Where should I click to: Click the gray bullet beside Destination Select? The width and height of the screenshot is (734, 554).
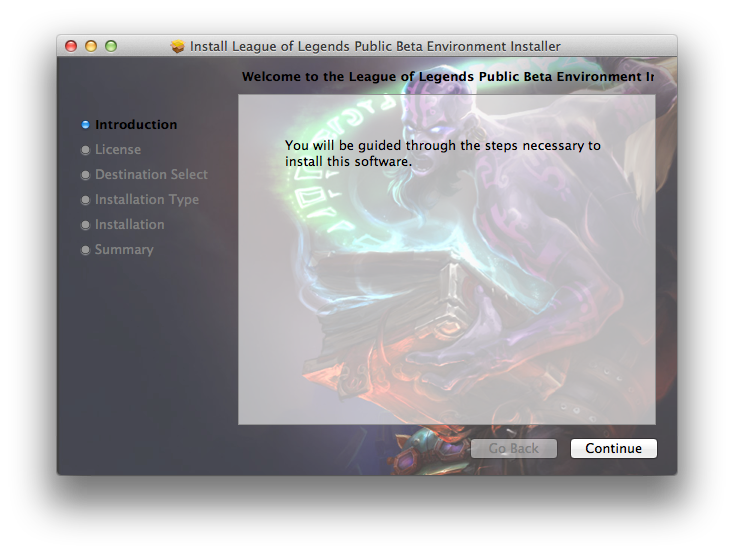pyautogui.click(x=85, y=175)
